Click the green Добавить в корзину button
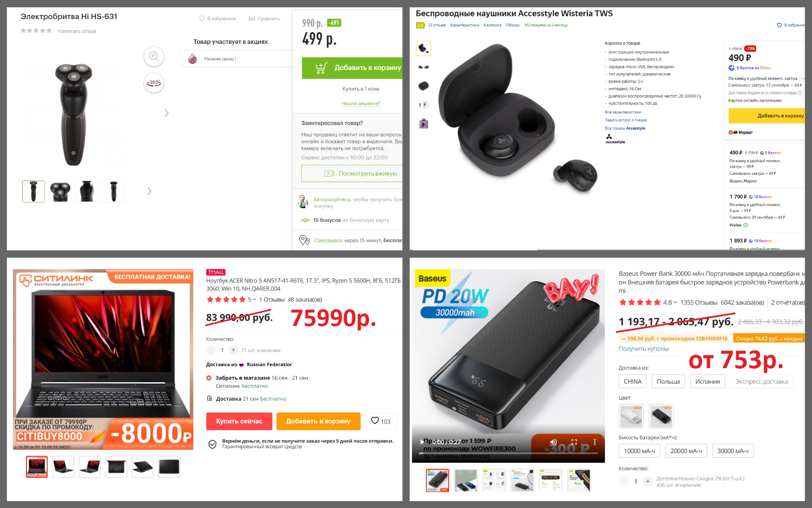This screenshot has height=508, width=812. tap(352, 68)
